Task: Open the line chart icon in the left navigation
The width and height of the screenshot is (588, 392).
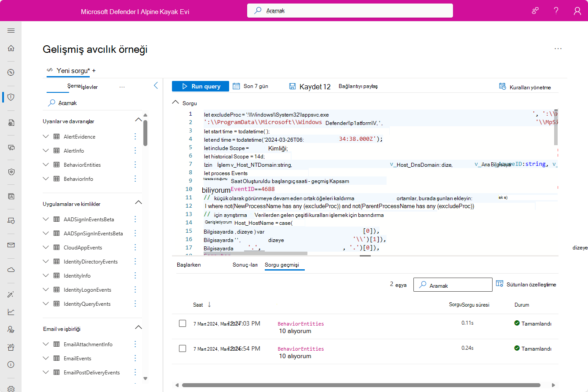Action: 11,312
